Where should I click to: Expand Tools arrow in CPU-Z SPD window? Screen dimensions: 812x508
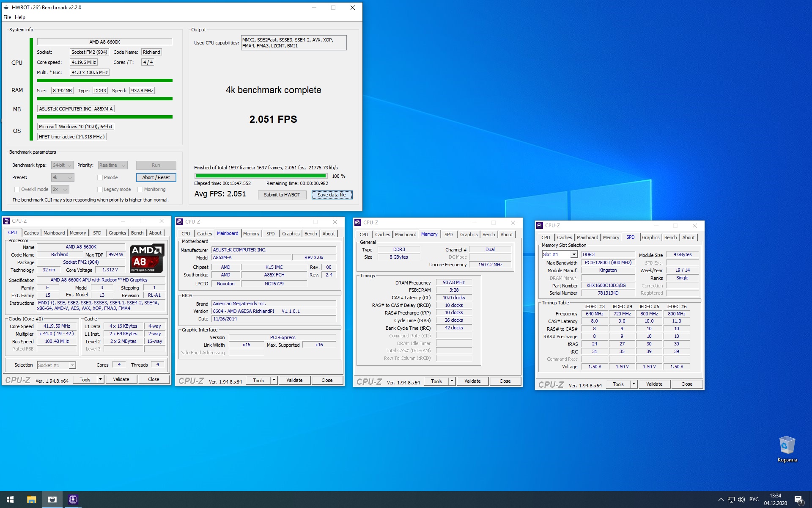634,384
